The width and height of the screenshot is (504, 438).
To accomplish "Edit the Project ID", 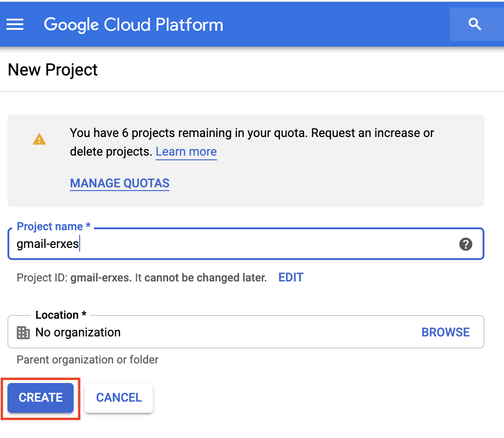I will [291, 278].
